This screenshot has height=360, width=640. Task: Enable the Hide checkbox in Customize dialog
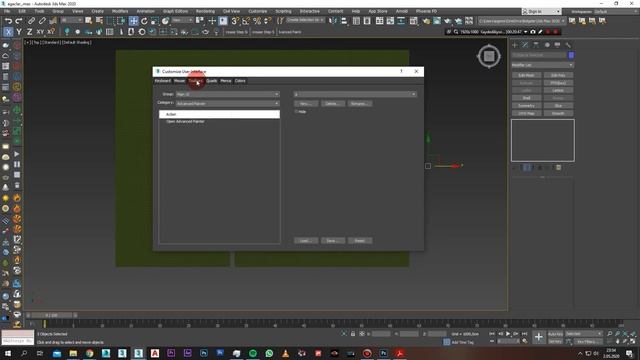click(x=296, y=112)
